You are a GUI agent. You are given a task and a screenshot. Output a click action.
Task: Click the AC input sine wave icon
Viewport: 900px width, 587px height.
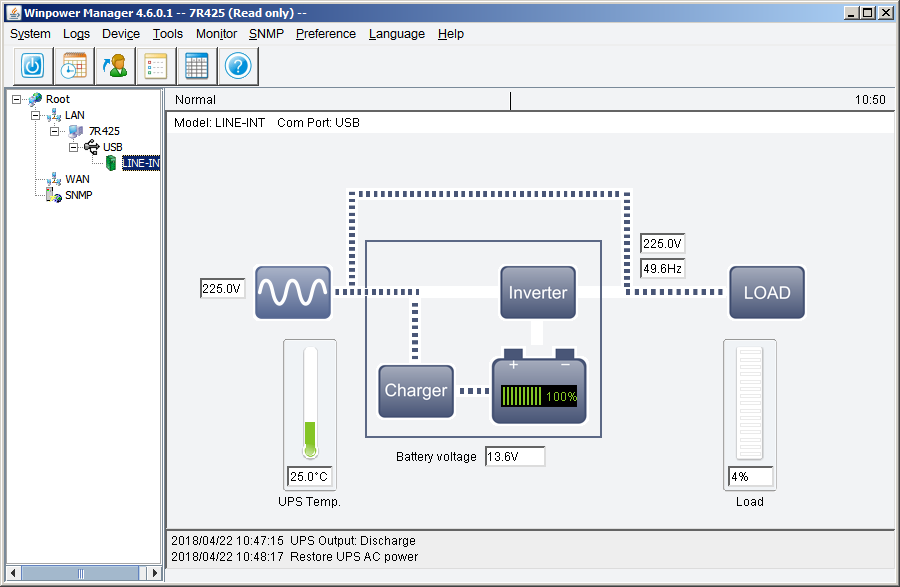tap(292, 292)
